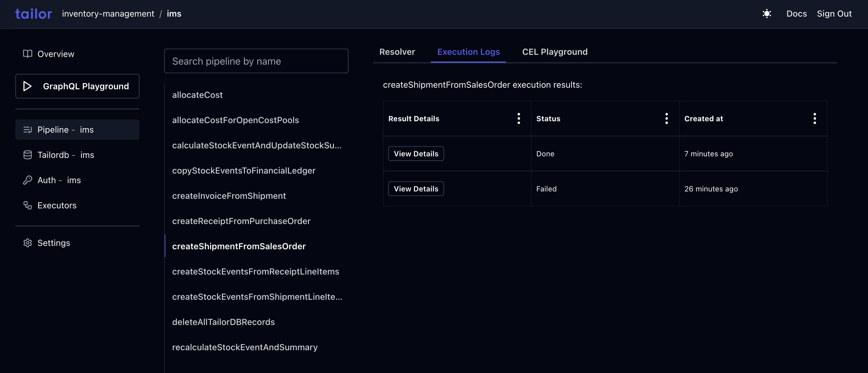Viewport: 868px width, 373px height.
Task: View Details of the Failed execution
Action: 416,188
